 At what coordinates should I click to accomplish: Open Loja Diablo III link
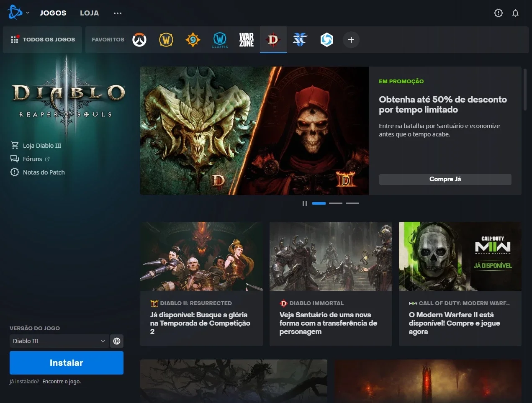pyautogui.click(x=36, y=146)
